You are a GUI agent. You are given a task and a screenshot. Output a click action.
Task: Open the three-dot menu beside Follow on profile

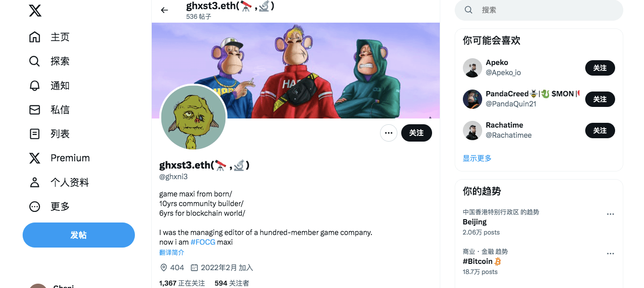[x=389, y=133]
